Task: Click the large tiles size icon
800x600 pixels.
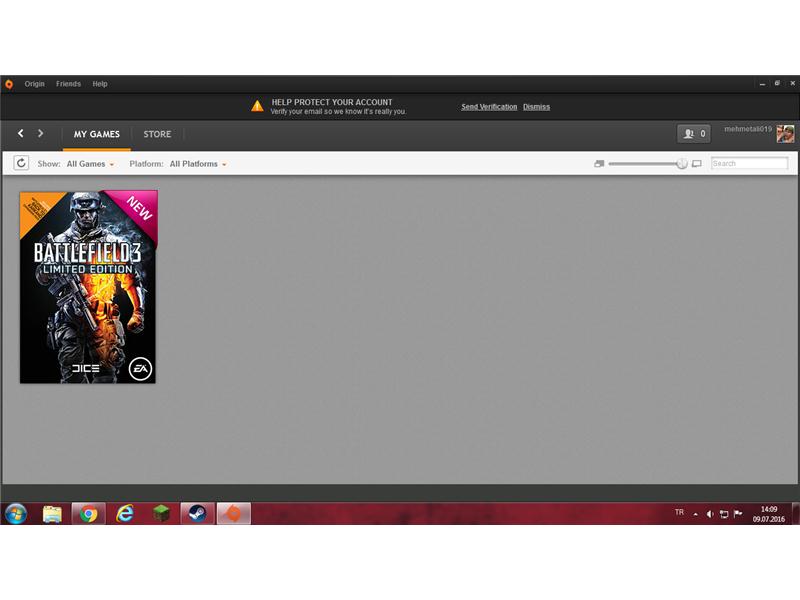Action: coord(696,164)
